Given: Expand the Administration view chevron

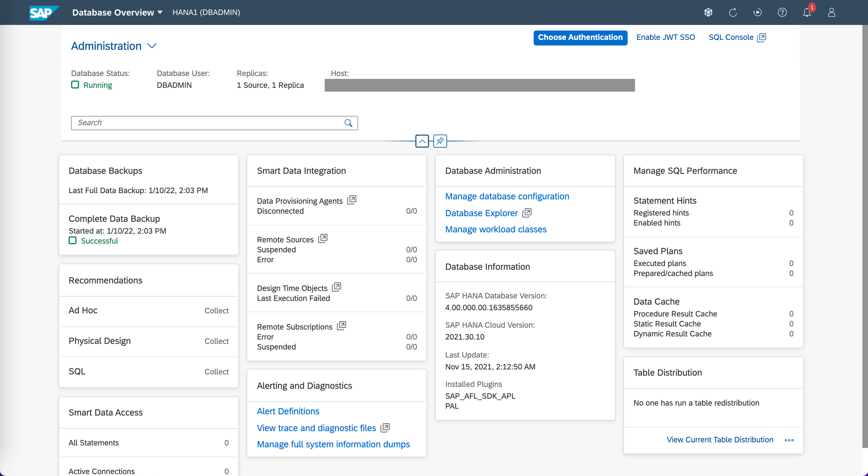Looking at the screenshot, I should [x=152, y=46].
